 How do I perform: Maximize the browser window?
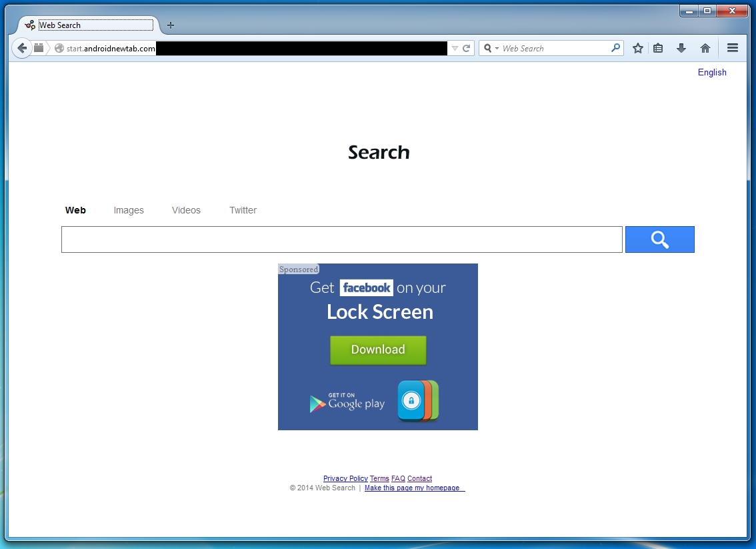(707, 11)
